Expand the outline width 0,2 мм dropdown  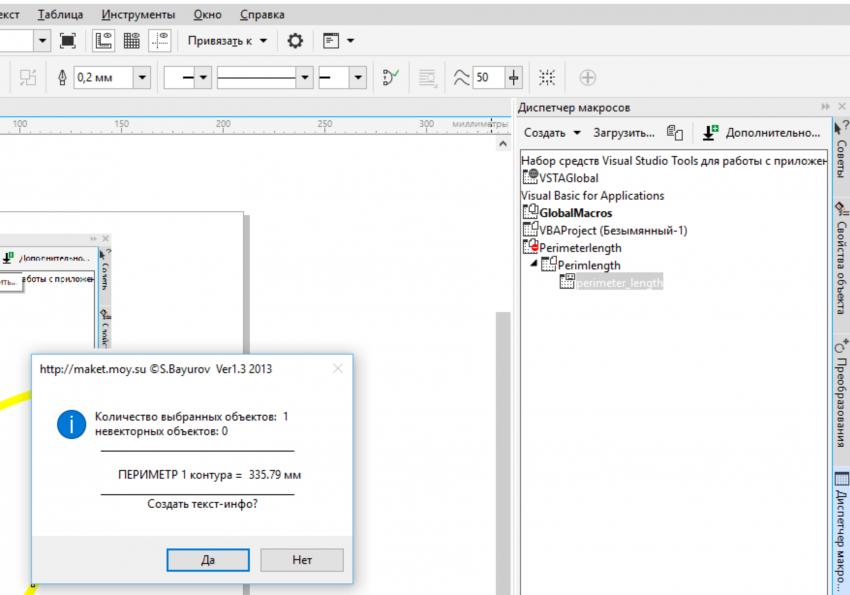click(x=141, y=78)
